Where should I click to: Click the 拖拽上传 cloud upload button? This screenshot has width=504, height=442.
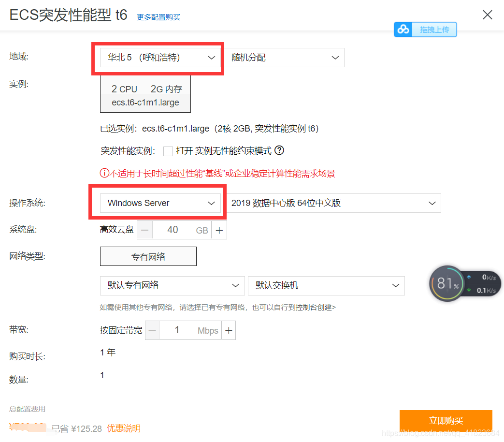pyautogui.click(x=425, y=29)
